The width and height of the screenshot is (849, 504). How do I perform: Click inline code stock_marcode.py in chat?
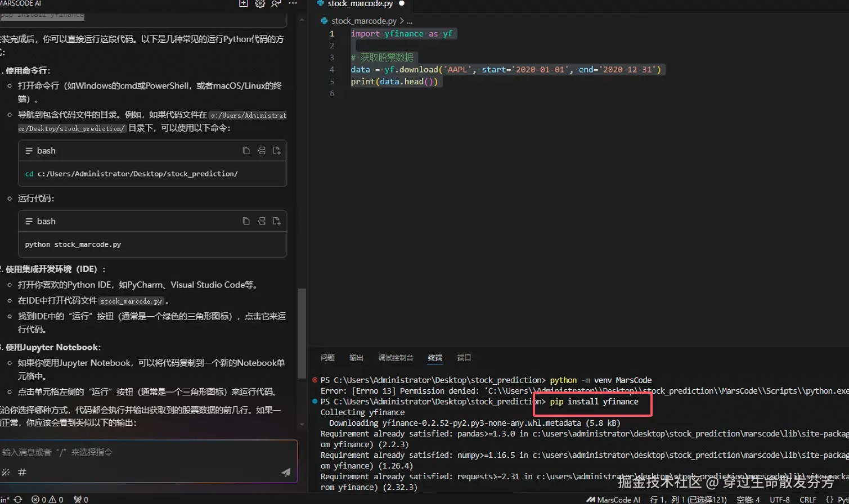tap(132, 301)
